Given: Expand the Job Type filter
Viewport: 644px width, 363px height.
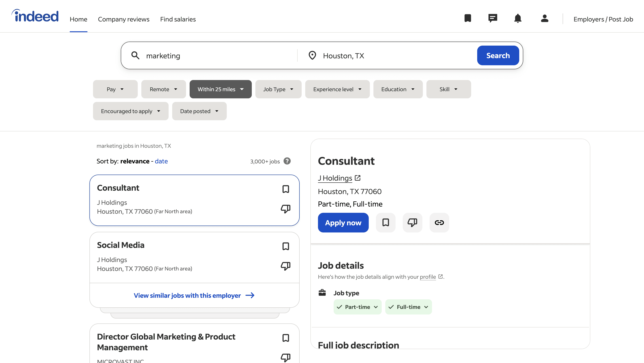Looking at the screenshot, I should (x=278, y=89).
